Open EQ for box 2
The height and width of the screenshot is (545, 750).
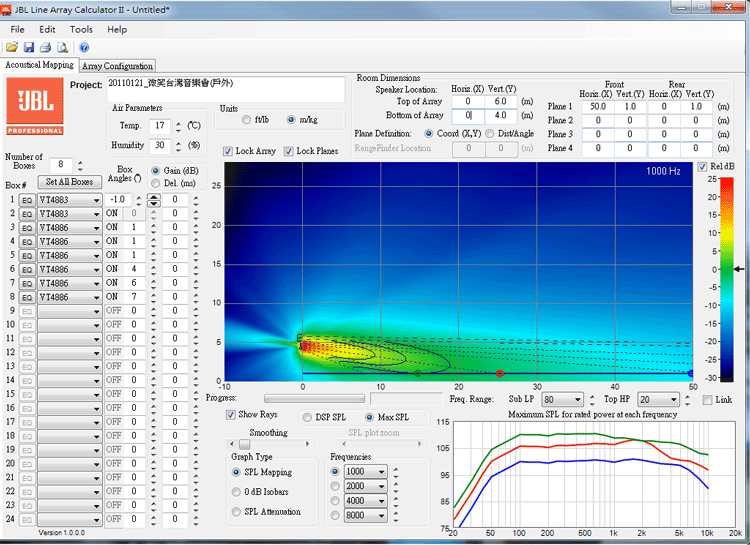coord(27,214)
